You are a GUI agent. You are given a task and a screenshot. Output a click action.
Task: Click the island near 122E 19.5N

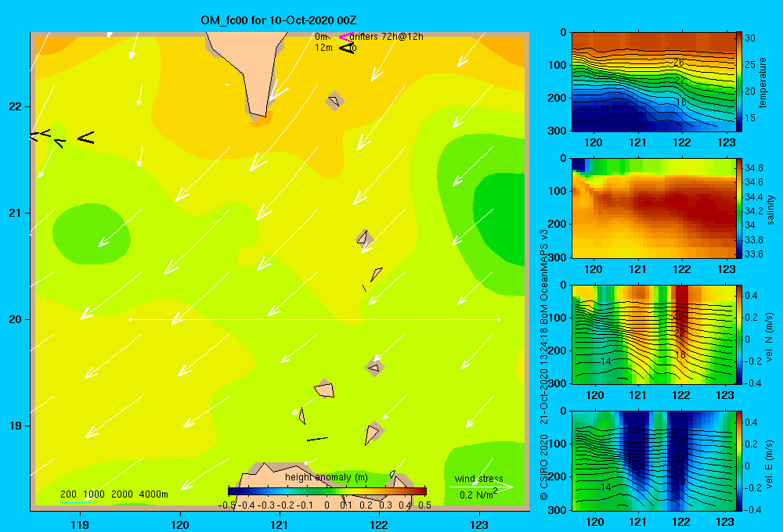tap(374, 368)
